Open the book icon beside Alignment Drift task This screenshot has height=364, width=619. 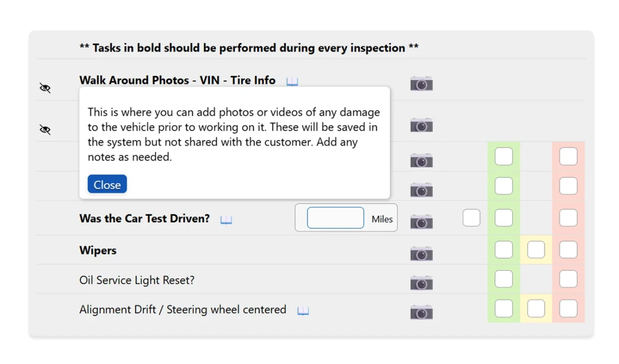click(x=303, y=310)
